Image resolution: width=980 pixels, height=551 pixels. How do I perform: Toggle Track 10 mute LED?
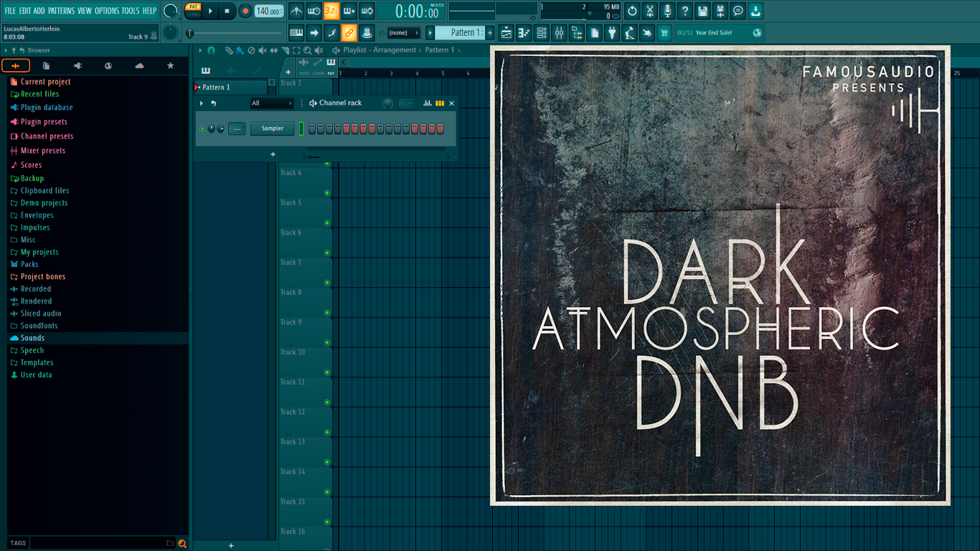[327, 372]
